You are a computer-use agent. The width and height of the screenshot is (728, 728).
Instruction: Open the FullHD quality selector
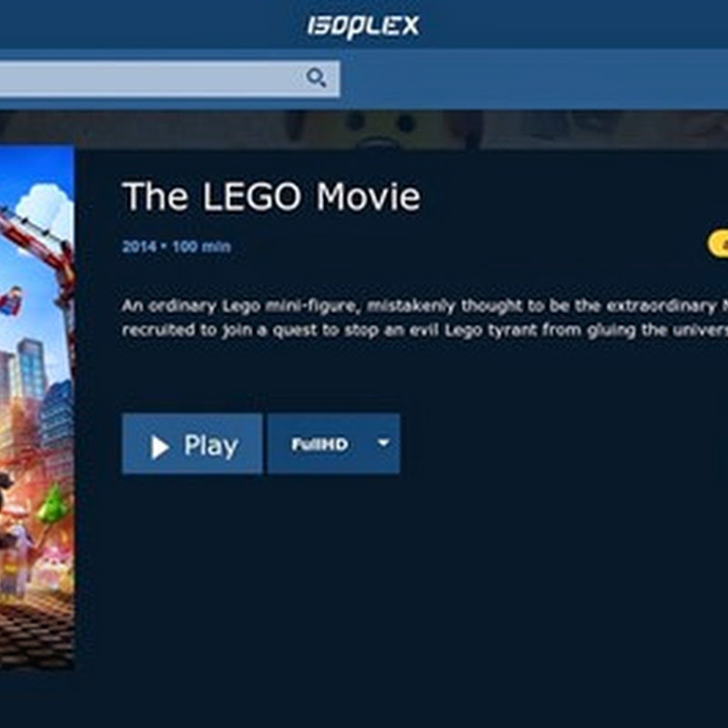tap(333, 444)
